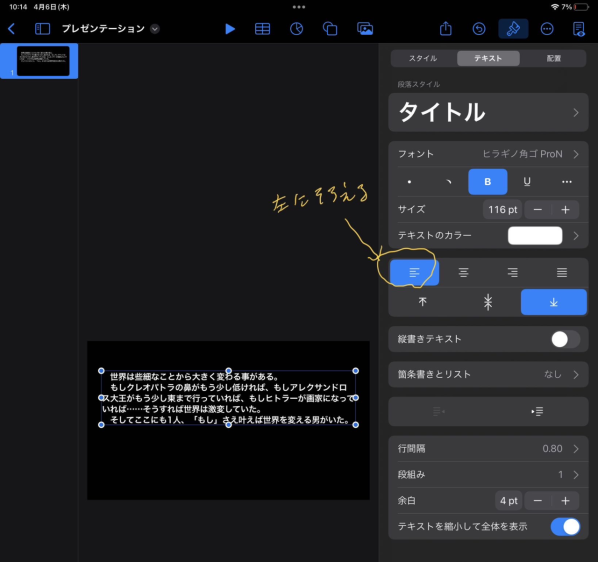The width and height of the screenshot is (598, 562).
Task: Tap the three-dot multitasking indicator
Action: pyautogui.click(x=299, y=7)
